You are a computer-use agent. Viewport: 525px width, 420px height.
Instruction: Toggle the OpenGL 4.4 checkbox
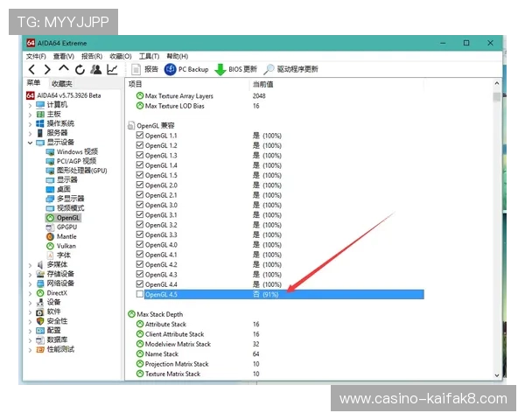pos(140,284)
